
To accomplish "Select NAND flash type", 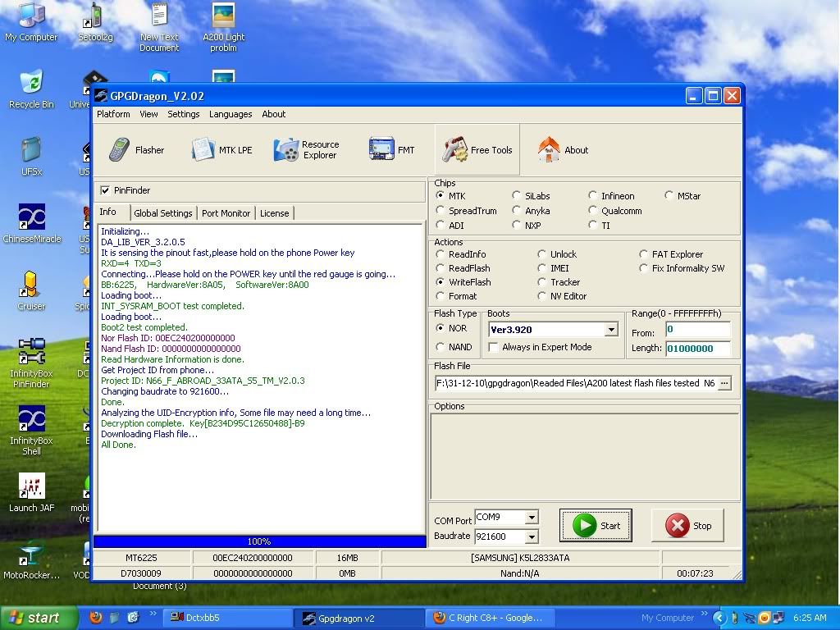I will (441, 347).
